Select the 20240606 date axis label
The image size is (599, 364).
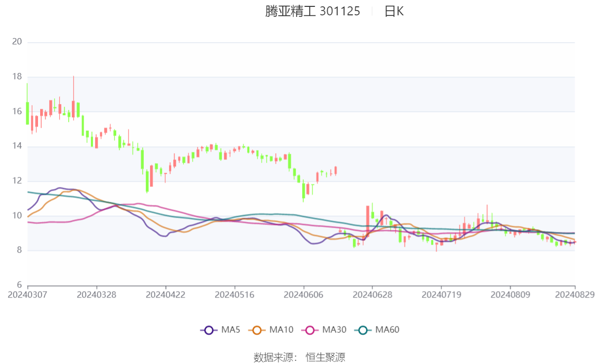(303, 295)
